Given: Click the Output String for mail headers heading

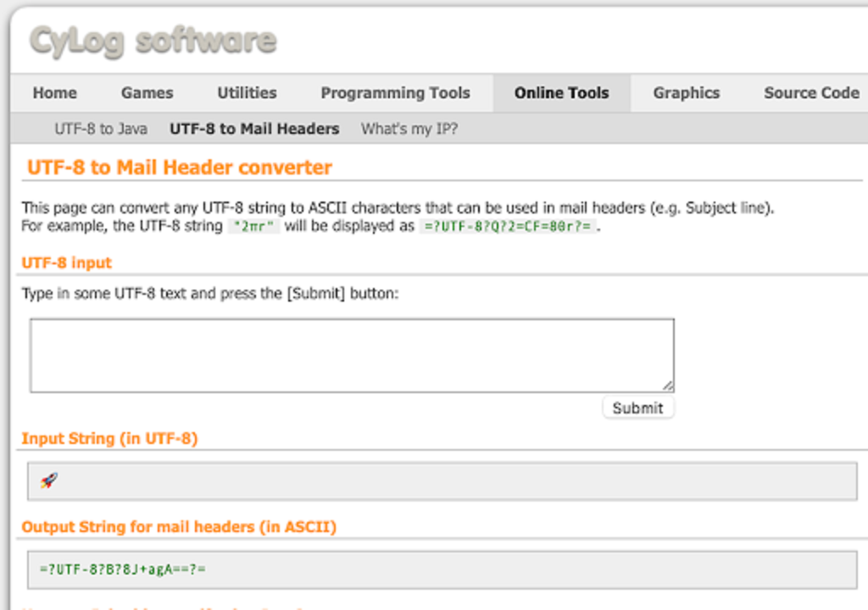Looking at the screenshot, I should 180,527.
